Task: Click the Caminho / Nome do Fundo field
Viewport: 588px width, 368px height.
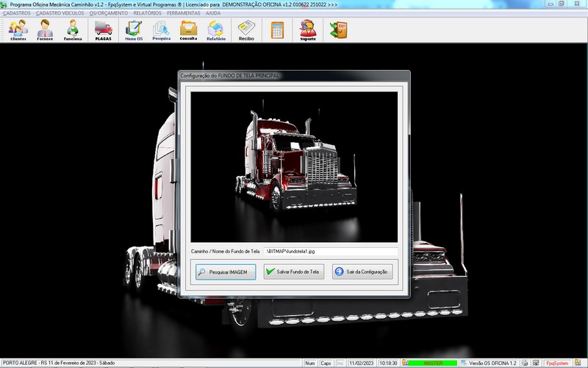Action: (330, 252)
